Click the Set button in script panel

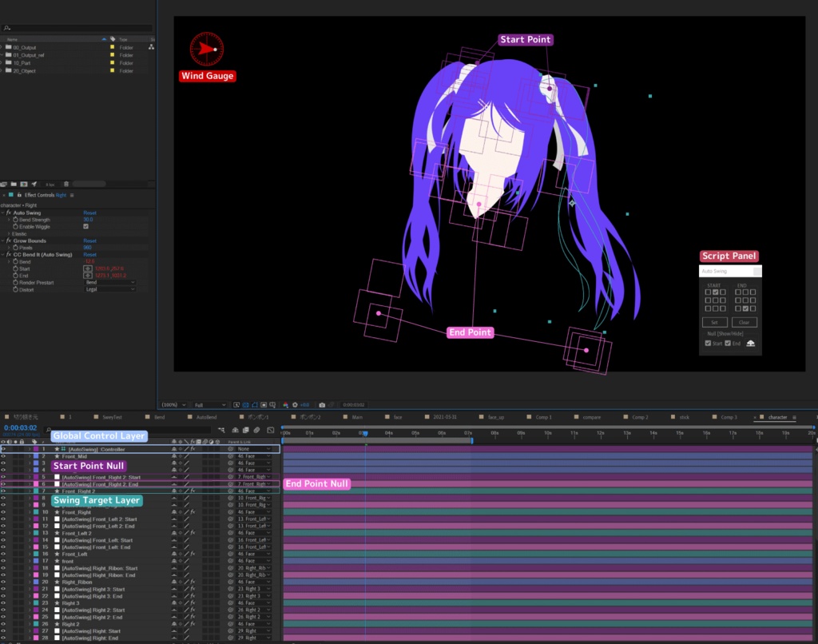click(715, 322)
